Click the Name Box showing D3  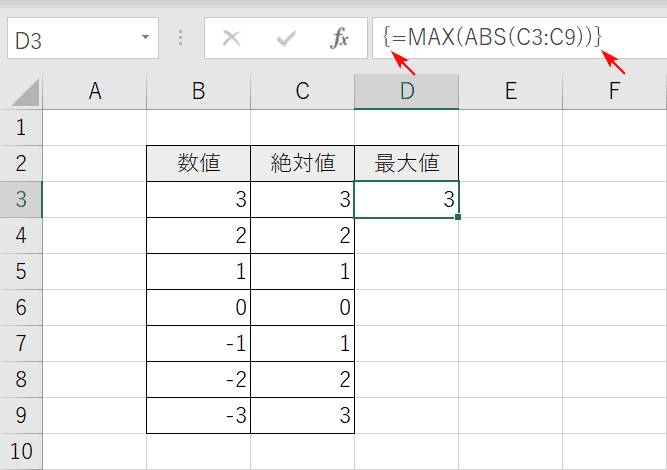pos(83,38)
